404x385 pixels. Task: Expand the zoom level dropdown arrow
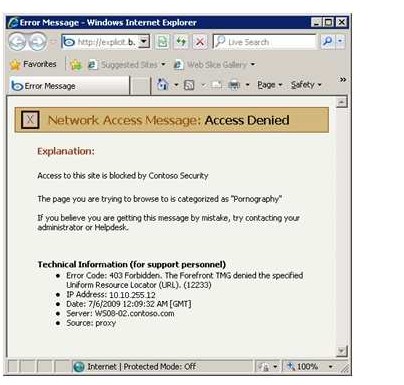tap(330, 367)
